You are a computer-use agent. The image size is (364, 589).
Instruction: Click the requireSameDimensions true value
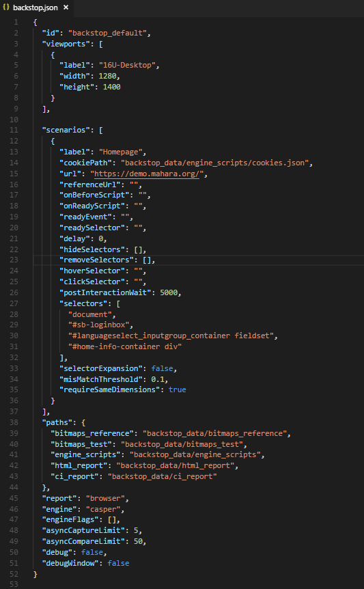pos(177,390)
